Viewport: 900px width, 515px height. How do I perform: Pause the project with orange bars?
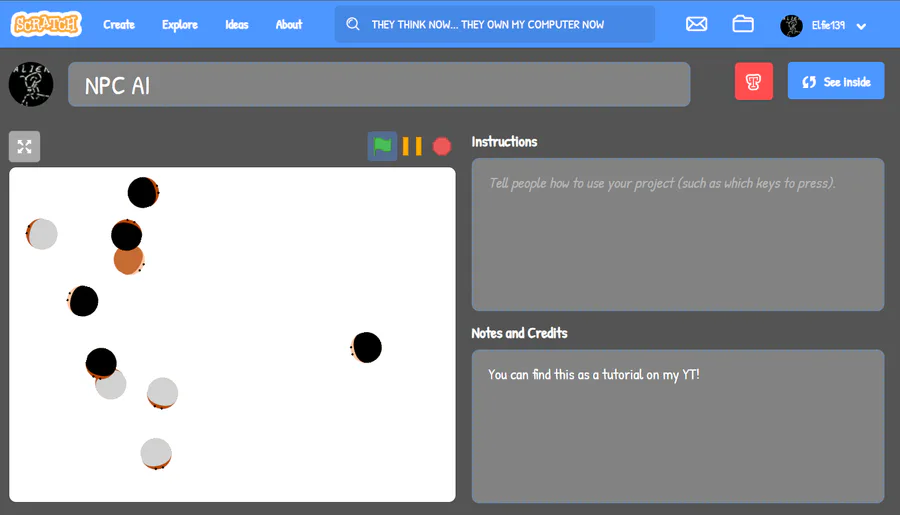(412, 146)
